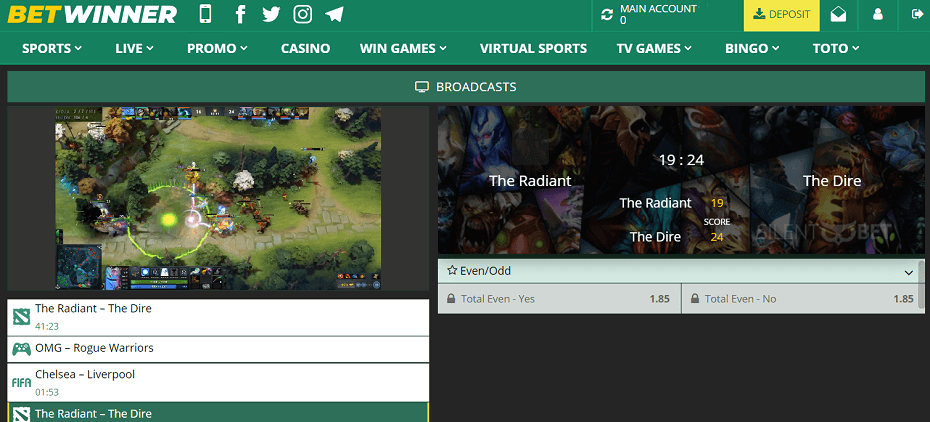Click the Dota icon beside the 41:23 match
930x422 pixels.
click(21, 317)
